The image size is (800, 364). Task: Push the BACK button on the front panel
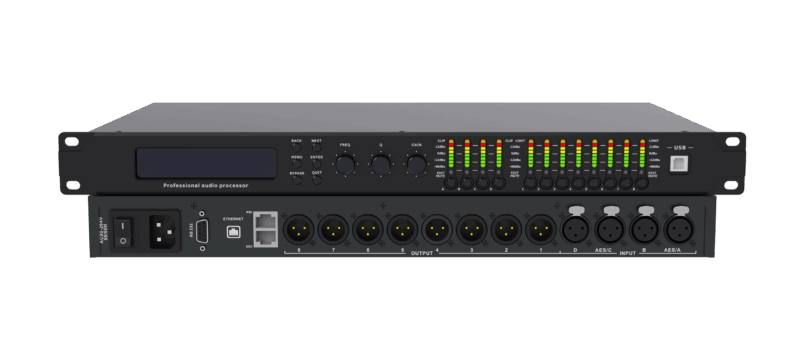click(x=296, y=149)
